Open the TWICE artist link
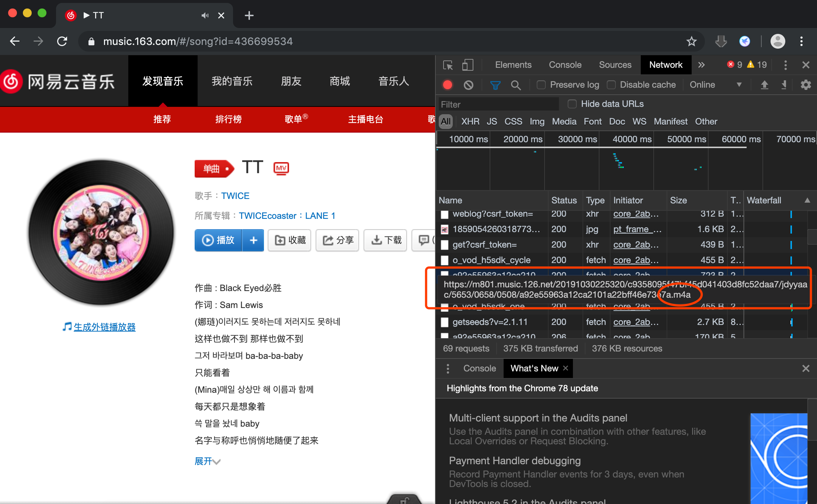The width and height of the screenshot is (817, 504). click(x=235, y=196)
